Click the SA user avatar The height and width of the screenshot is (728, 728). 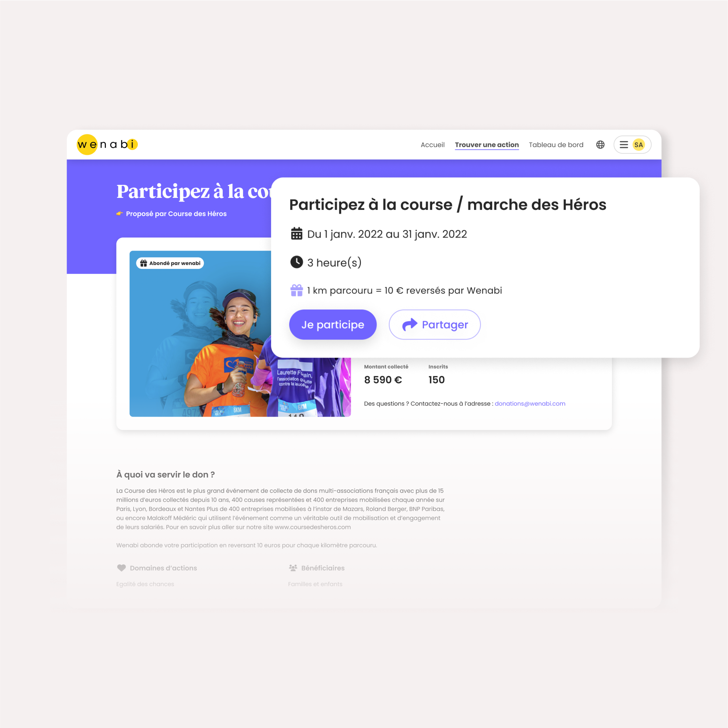click(639, 145)
